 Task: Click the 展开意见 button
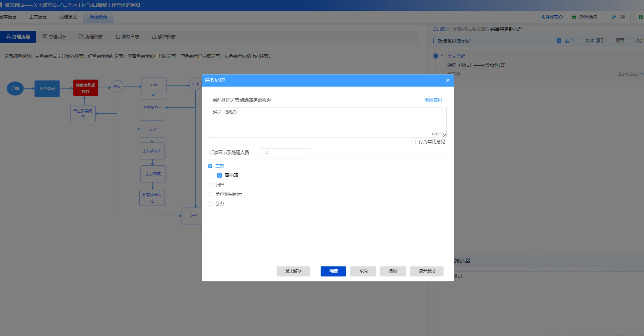[x=427, y=271]
